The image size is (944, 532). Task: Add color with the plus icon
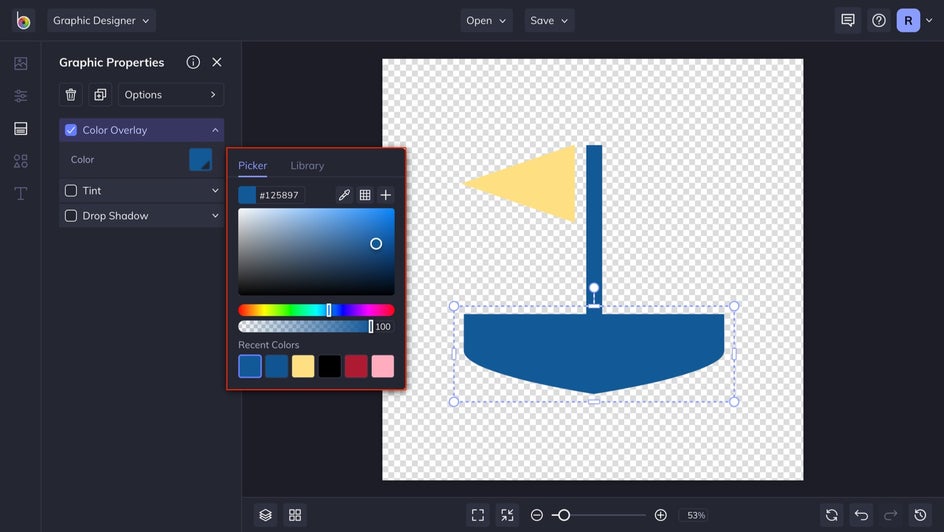coord(386,195)
